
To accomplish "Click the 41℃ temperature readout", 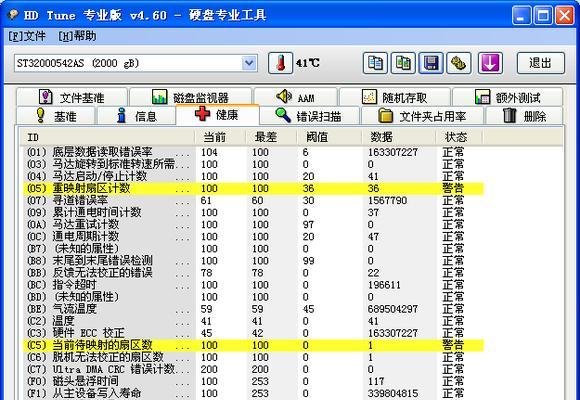I will pyautogui.click(x=307, y=63).
